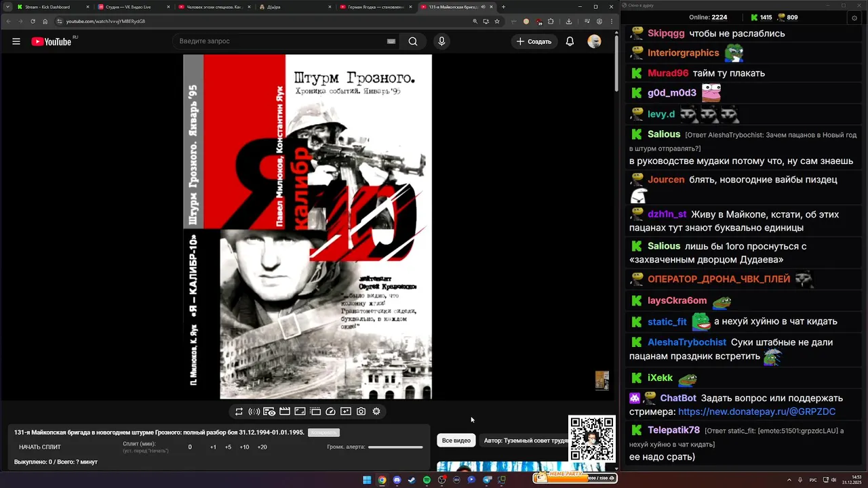Start voice search with microphone icon
The image size is (868, 488).
[441, 41]
